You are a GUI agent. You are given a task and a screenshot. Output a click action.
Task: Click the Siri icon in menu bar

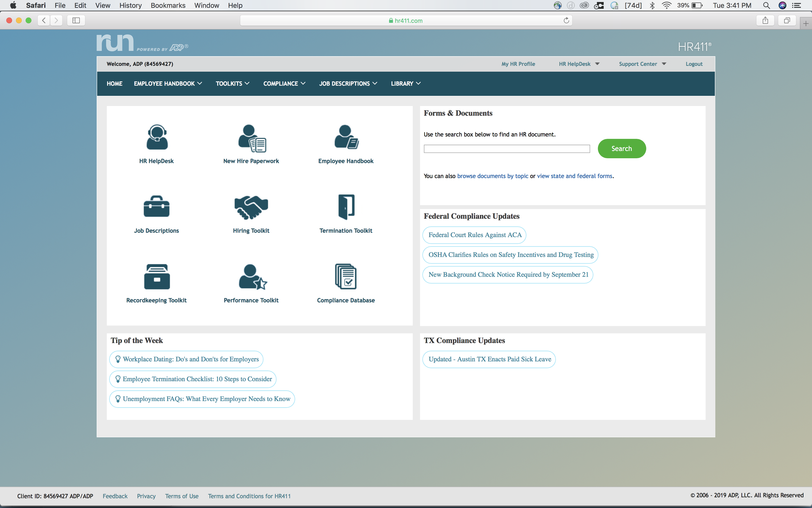[x=782, y=6]
